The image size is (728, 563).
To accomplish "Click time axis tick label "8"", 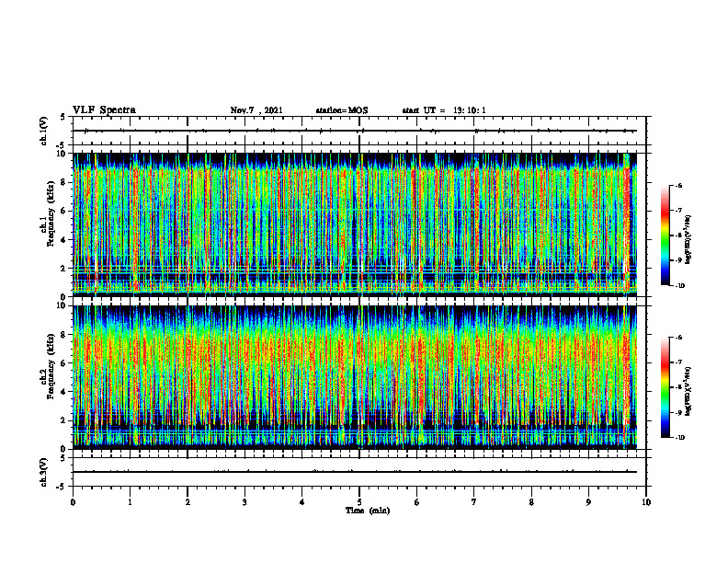I will [x=531, y=502].
